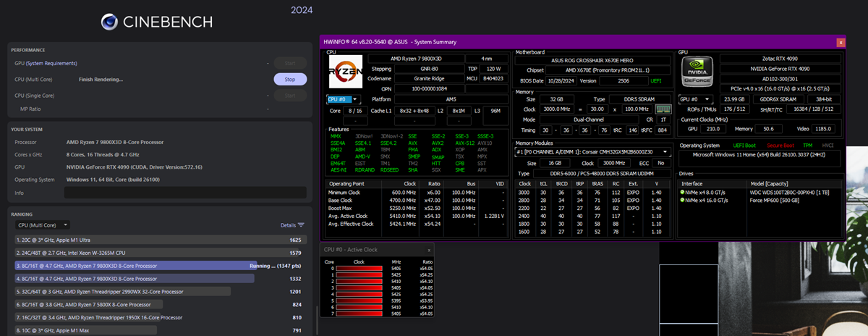
Task: Click the NVIDIA GeForce logo icon
Action: point(697,72)
